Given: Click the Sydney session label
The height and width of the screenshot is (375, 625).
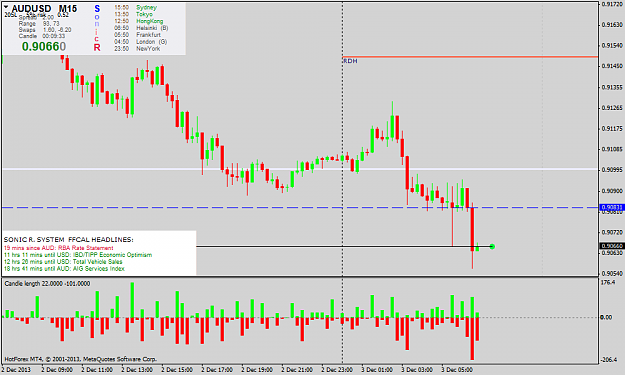Looking at the screenshot, I should [146, 8].
